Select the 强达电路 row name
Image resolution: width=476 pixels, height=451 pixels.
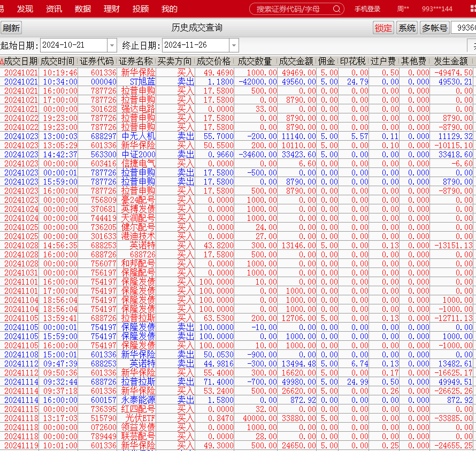[x=138, y=109]
